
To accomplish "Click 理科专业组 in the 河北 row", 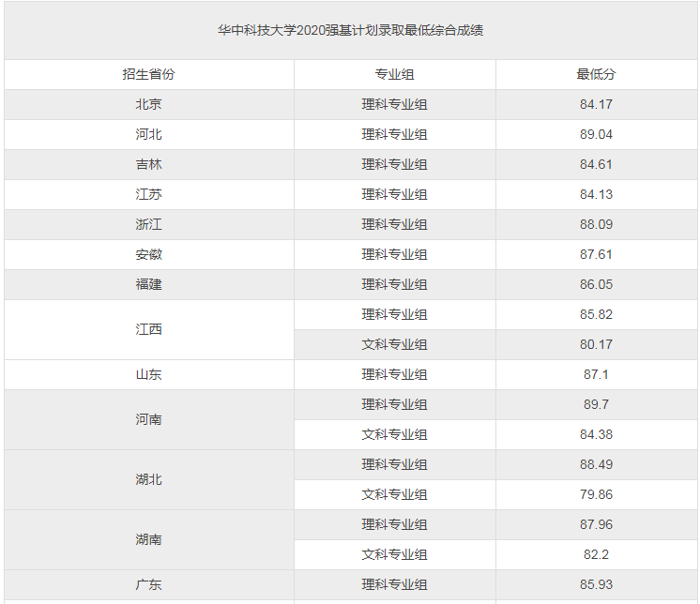I will tap(395, 134).
